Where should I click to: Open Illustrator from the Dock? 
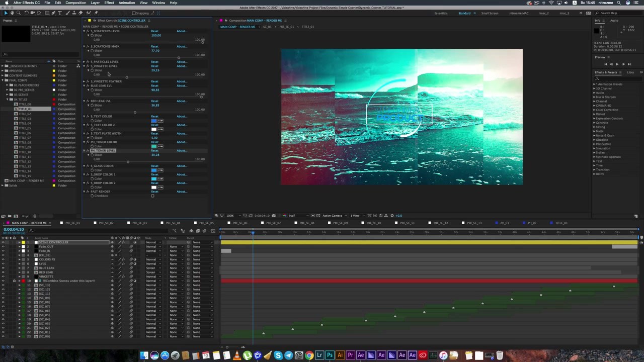pos(340,355)
